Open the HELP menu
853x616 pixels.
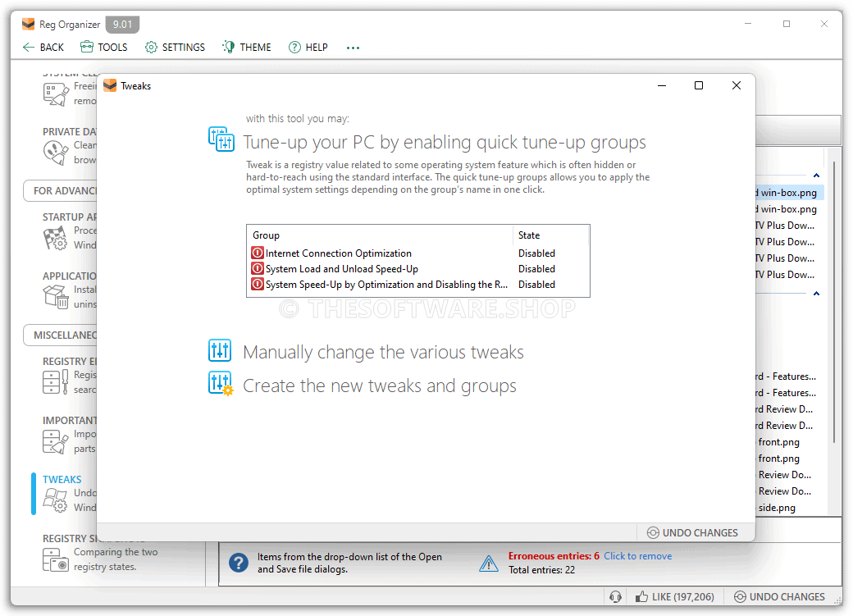pyautogui.click(x=308, y=48)
